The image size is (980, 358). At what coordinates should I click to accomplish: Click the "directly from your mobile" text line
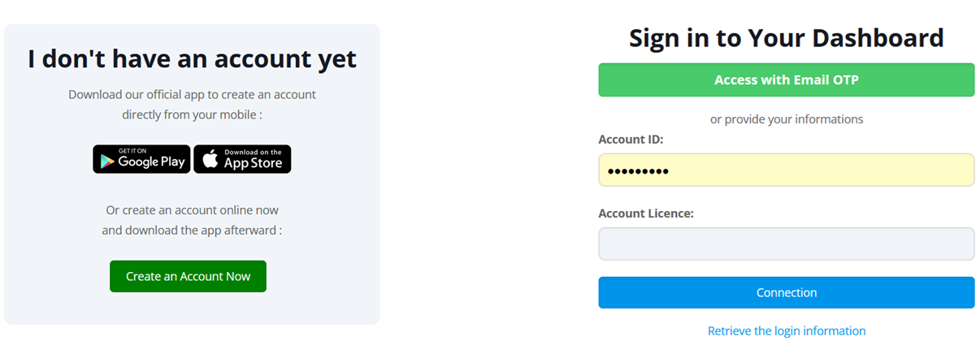point(192,114)
